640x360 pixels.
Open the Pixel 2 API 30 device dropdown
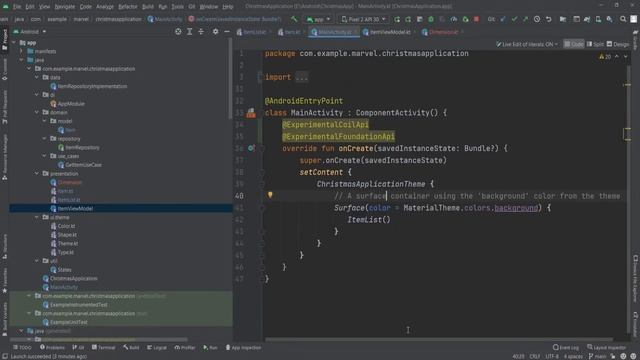coord(363,19)
